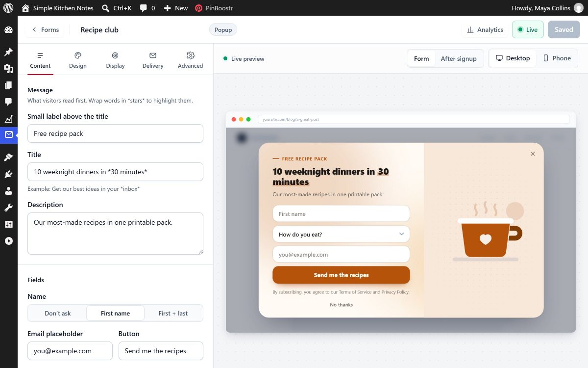The image size is (588, 368).
Task: Open comments bubble in admin bar
Action: (x=147, y=8)
